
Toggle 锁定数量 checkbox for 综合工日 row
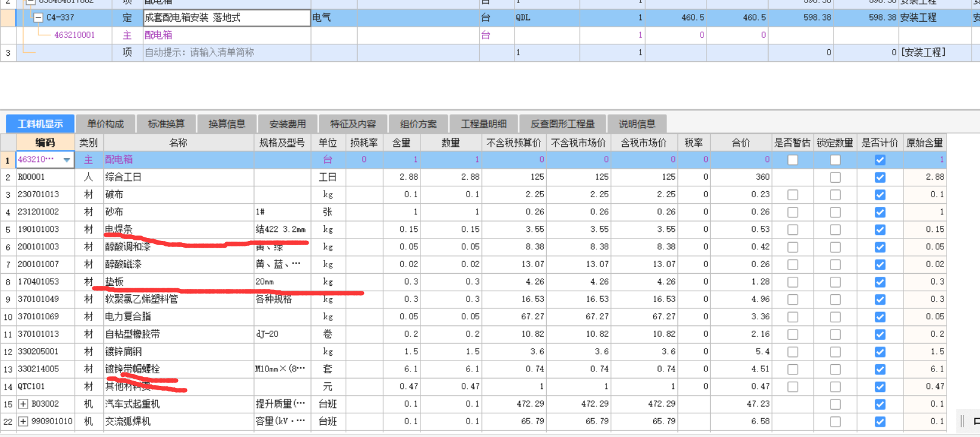click(x=835, y=177)
